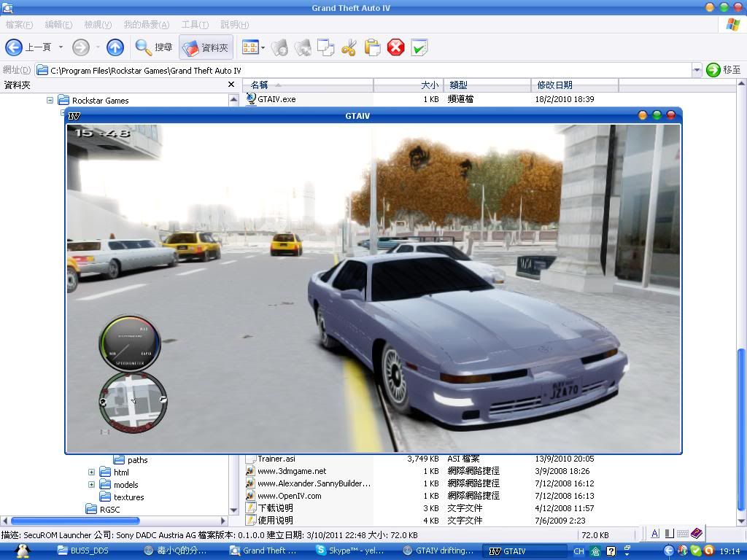This screenshot has width=747, height=560.
Task: Toggle the Folders (資料夾) pane button
Action: coord(206,47)
